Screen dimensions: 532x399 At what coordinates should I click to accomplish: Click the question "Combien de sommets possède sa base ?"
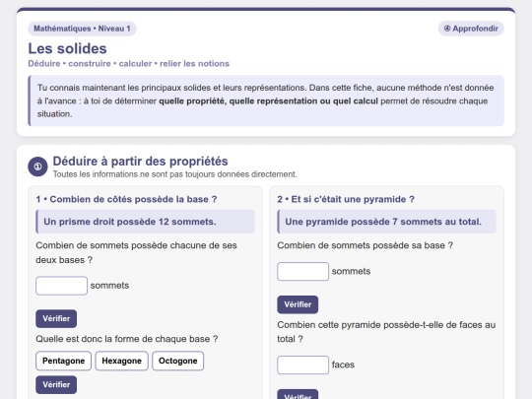pos(365,245)
